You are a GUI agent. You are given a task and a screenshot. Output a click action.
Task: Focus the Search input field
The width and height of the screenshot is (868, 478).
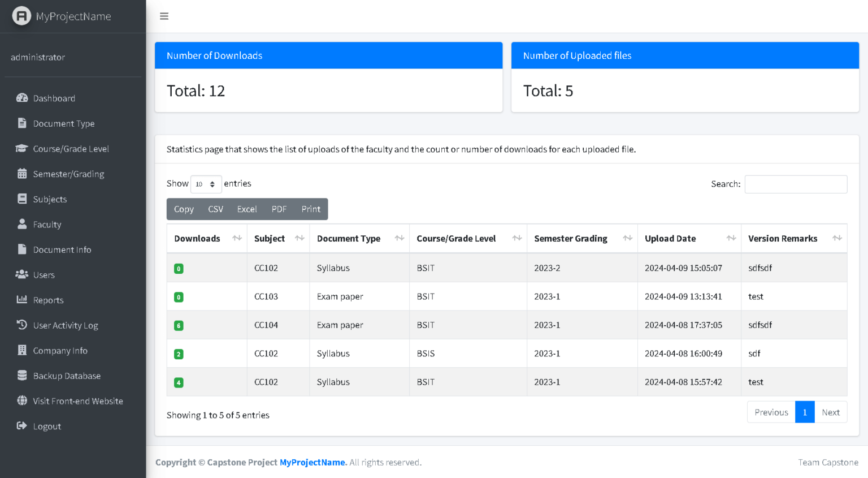click(795, 184)
